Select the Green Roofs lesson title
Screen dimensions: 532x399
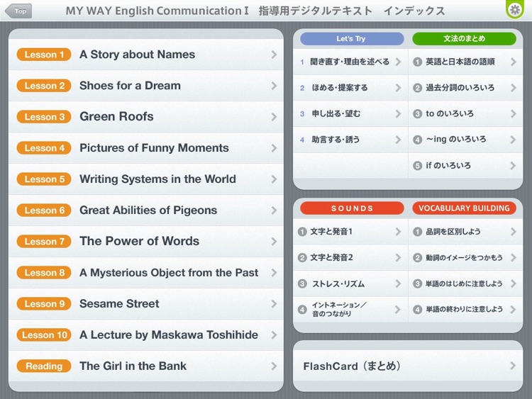pos(116,117)
